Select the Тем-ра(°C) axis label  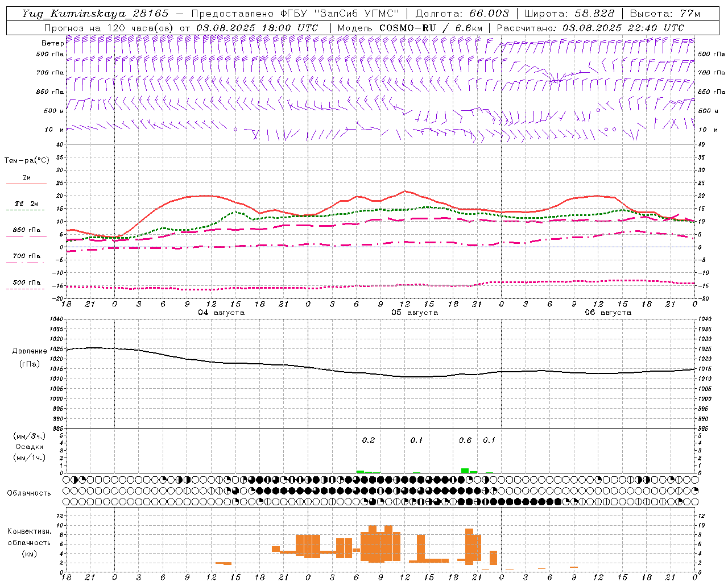point(27,161)
